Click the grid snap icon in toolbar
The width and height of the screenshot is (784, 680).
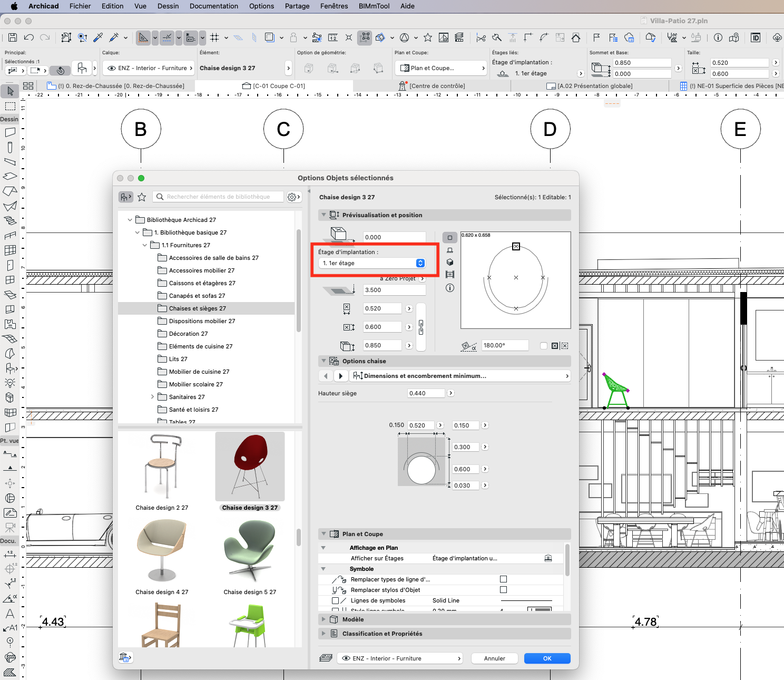tap(214, 37)
